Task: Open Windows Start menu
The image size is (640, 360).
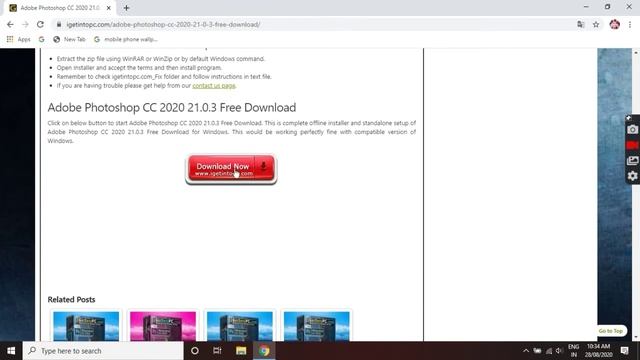Action: (11, 351)
